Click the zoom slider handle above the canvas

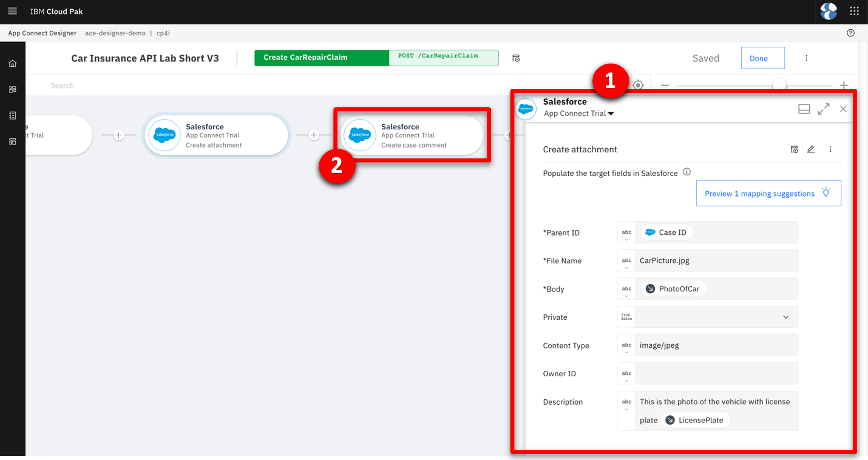[780, 85]
